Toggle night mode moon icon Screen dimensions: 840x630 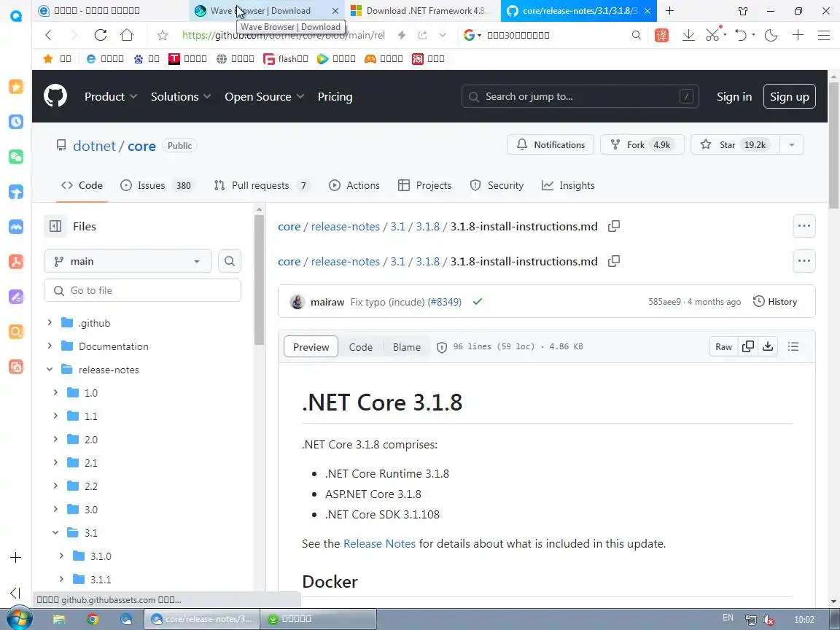(771, 35)
